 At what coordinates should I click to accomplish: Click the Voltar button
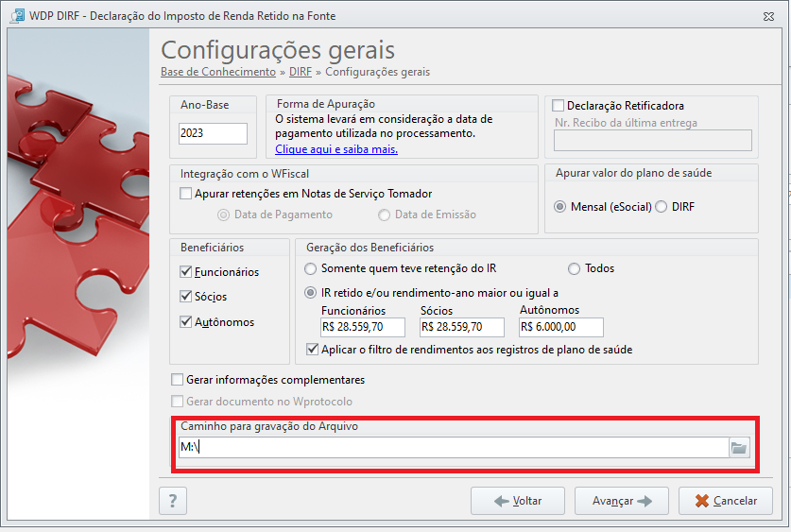pos(518,501)
